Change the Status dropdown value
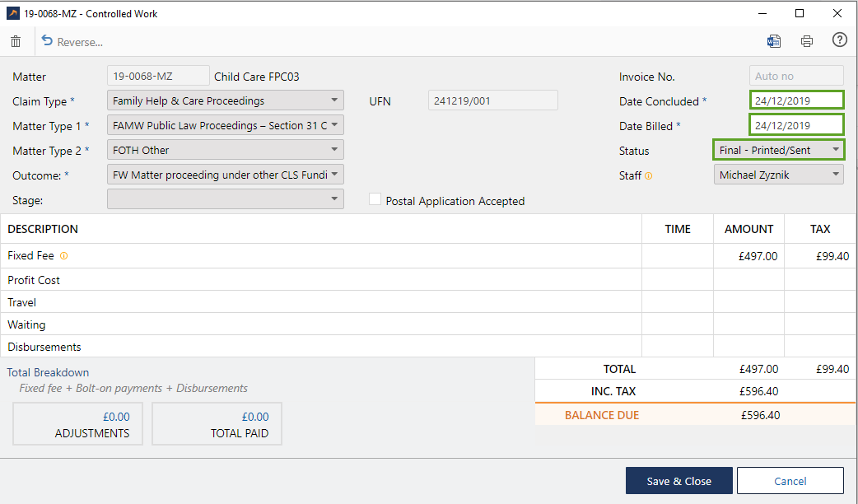Image resolution: width=858 pixels, height=504 pixels. click(778, 150)
